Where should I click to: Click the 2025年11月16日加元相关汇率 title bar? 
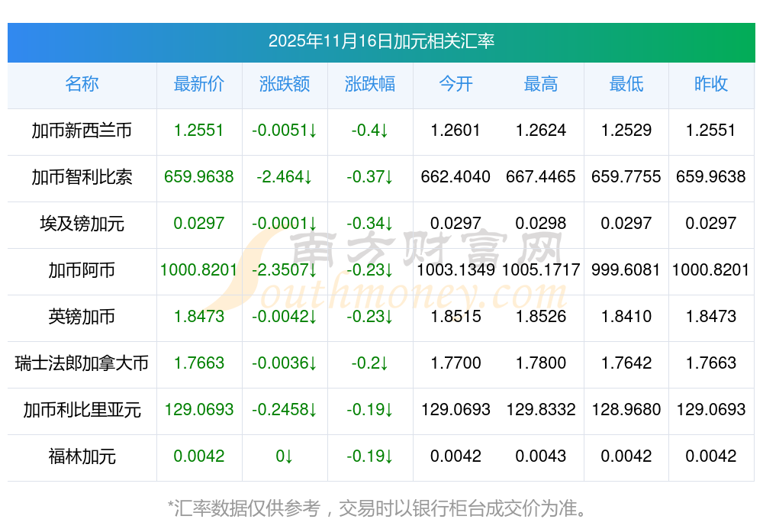(x=381, y=41)
